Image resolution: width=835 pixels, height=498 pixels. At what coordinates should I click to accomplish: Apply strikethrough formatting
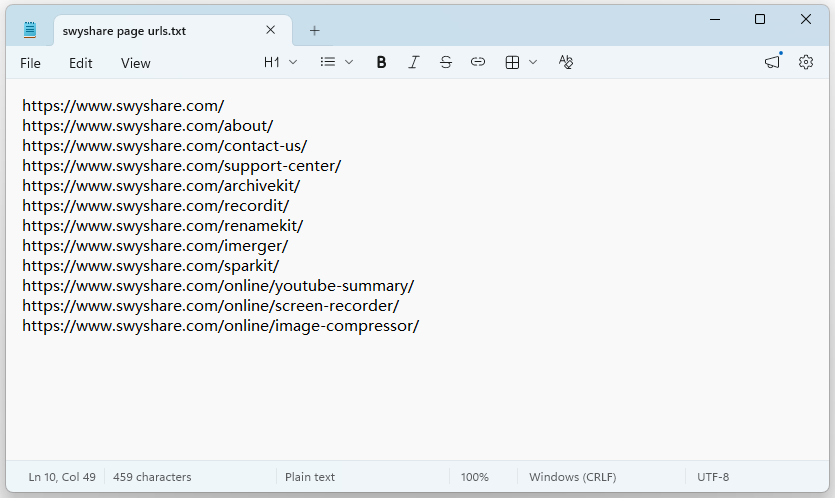click(446, 62)
